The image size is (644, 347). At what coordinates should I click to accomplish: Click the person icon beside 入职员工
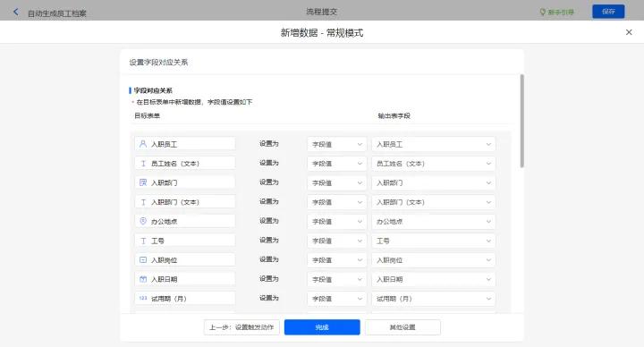click(143, 144)
